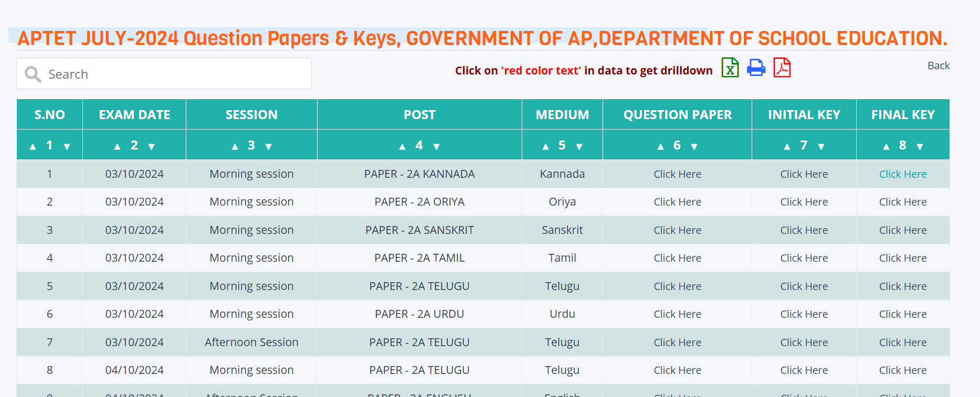Click the search magnifier icon
The image size is (980, 397).
click(33, 74)
